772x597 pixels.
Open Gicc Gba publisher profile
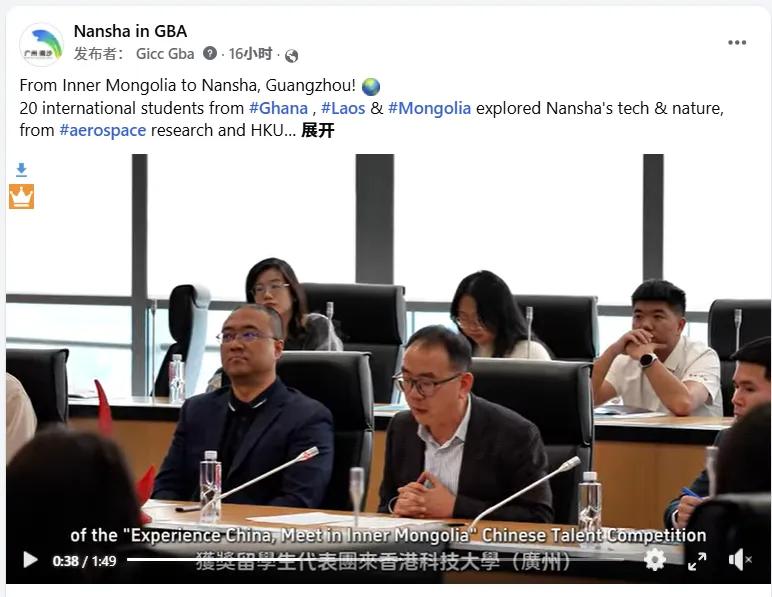[x=165, y=54]
